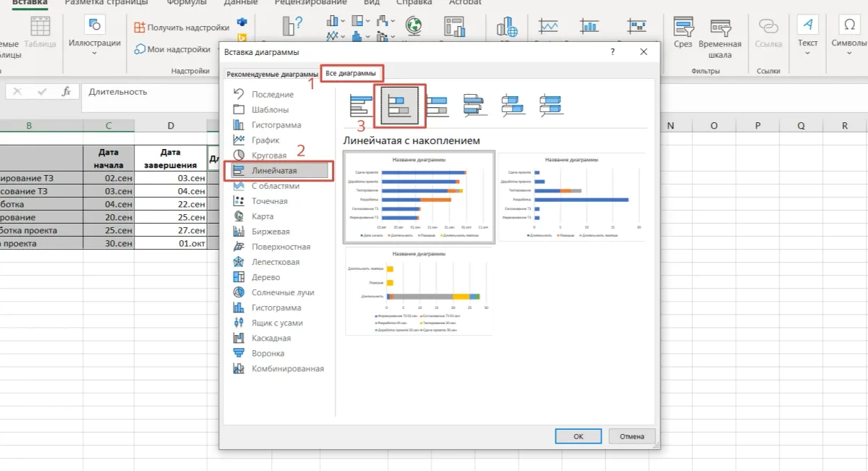Select Каскадная chart type in list
The image size is (868, 471).
271,338
